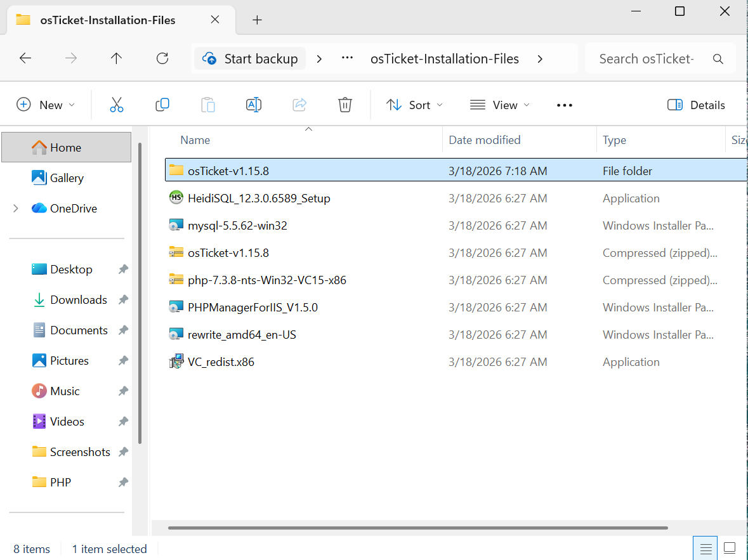Sort by Name column header

coord(195,140)
